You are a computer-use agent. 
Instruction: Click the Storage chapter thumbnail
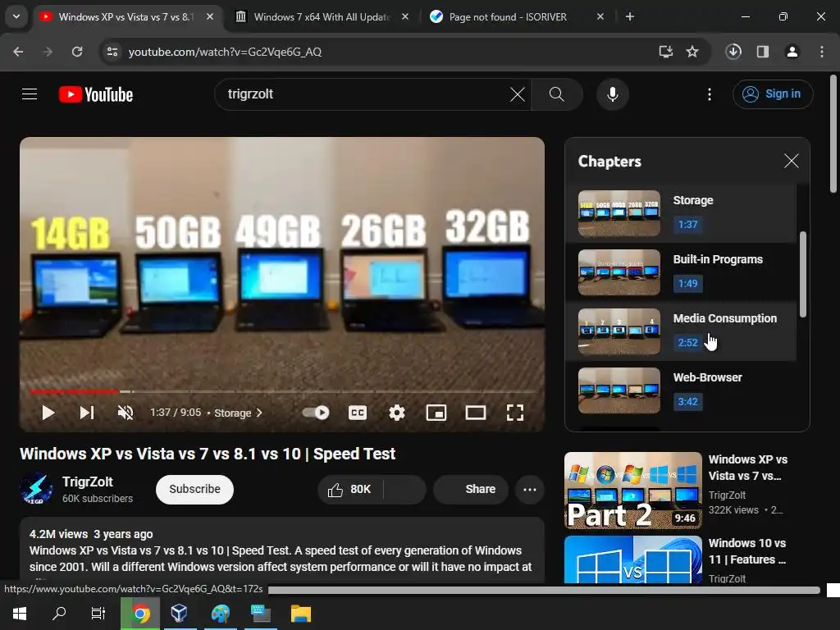point(619,213)
